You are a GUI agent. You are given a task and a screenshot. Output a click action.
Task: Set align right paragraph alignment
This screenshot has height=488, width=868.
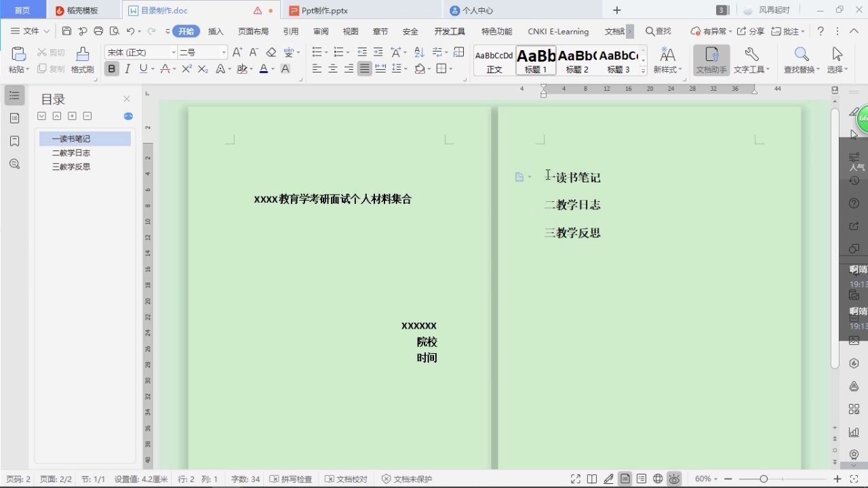[349, 68]
